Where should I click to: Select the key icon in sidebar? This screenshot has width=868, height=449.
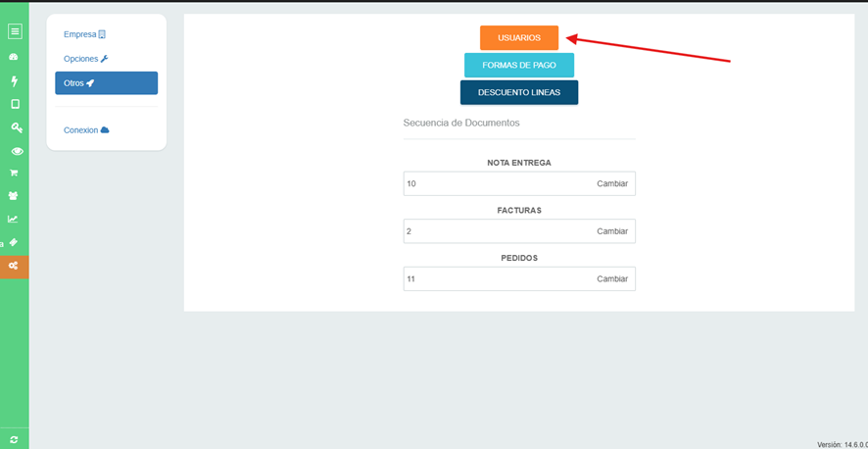[x=17, y=127]
